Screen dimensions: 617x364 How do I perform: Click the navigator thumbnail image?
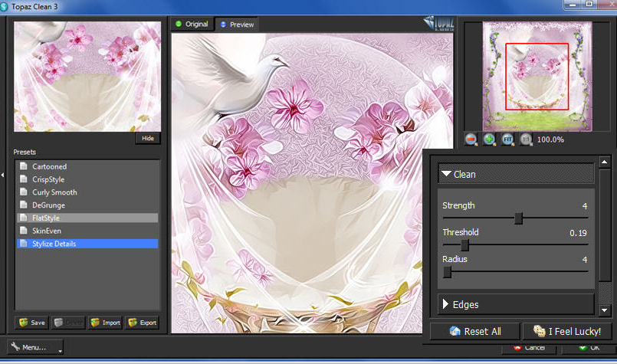pyautogui.click(x=537, y=76)
